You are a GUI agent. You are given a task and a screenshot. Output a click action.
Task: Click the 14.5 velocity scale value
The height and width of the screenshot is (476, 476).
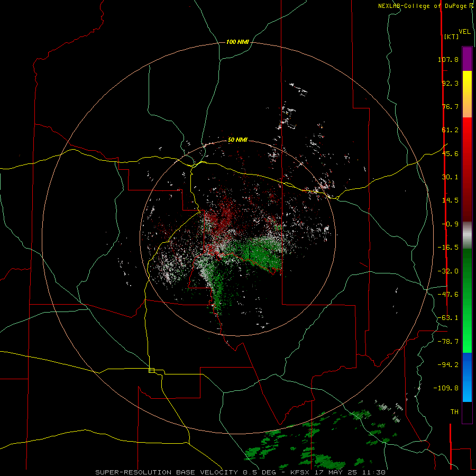pos(450,200)
